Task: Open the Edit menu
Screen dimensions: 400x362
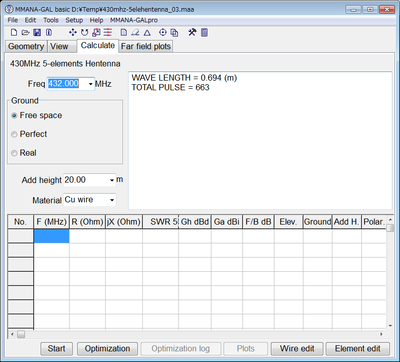Action: coord(30,20)
